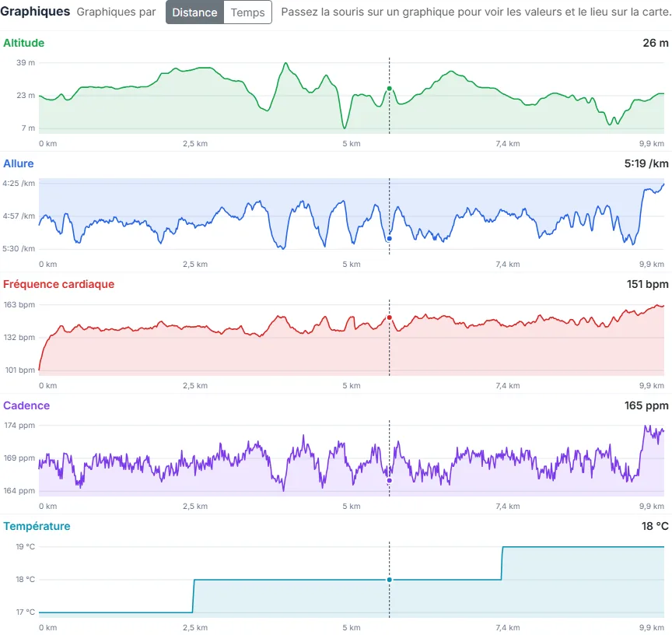Click the 7,4 km label under the Altitude chart
This screenshot has width=672, height=635.
coord(508,144)
